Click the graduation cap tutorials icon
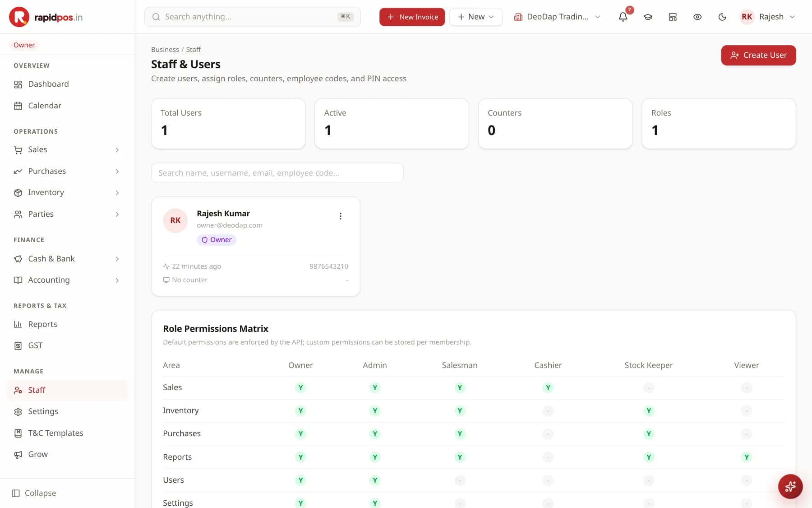812x508 pixels. click(648, 17)
